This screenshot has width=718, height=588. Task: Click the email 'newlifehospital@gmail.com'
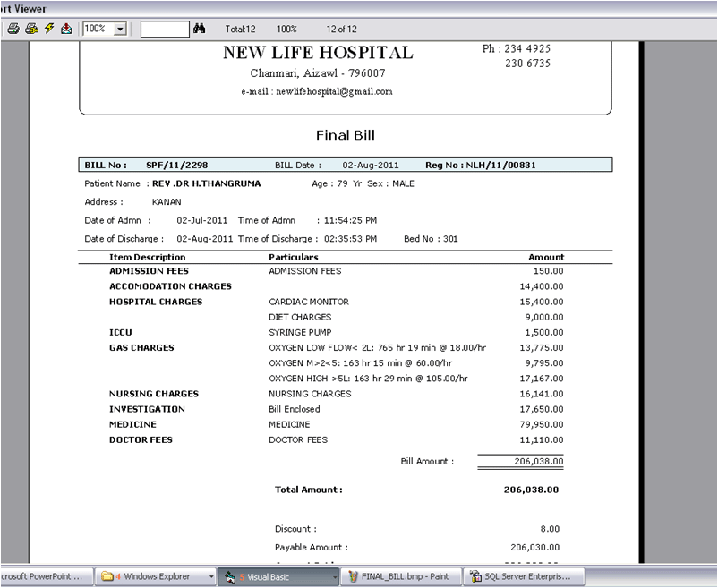coord(334,91)
